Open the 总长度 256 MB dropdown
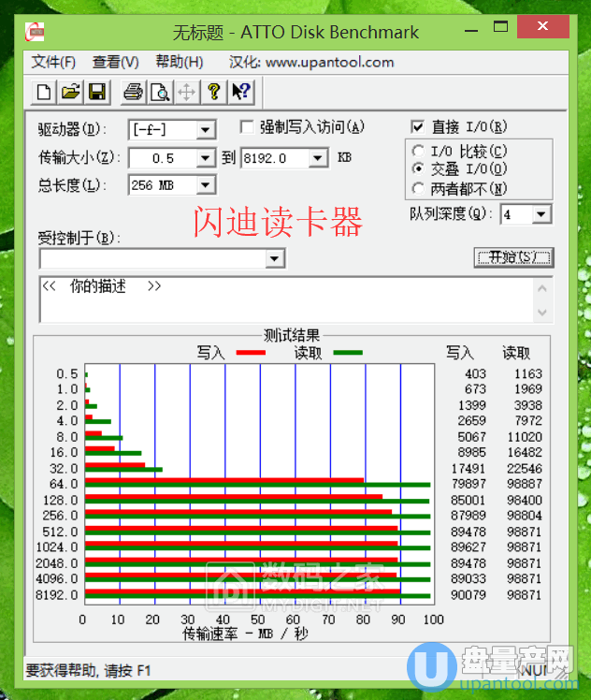This screenshot has height=700, width=591. (206, 185)
